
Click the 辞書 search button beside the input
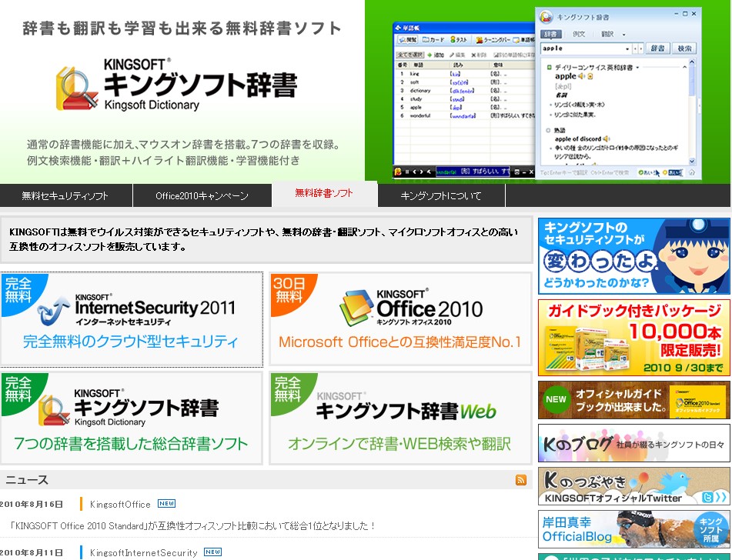click(x=658, y=48)
